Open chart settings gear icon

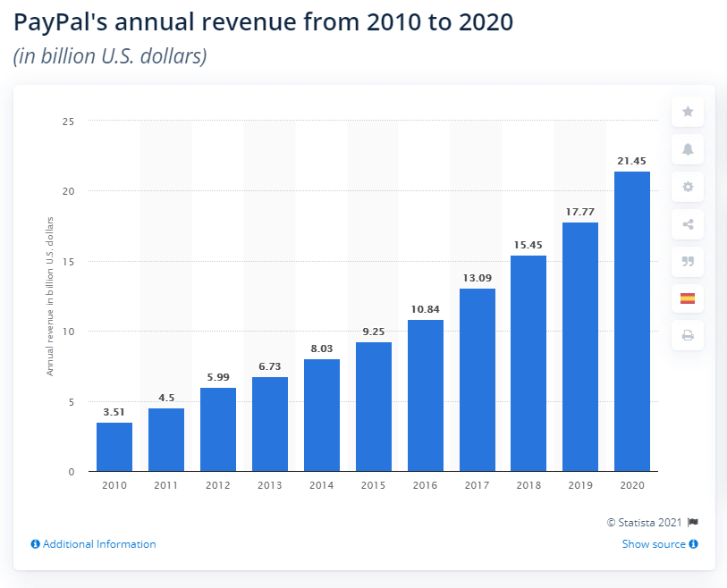[x=688, y=187]
